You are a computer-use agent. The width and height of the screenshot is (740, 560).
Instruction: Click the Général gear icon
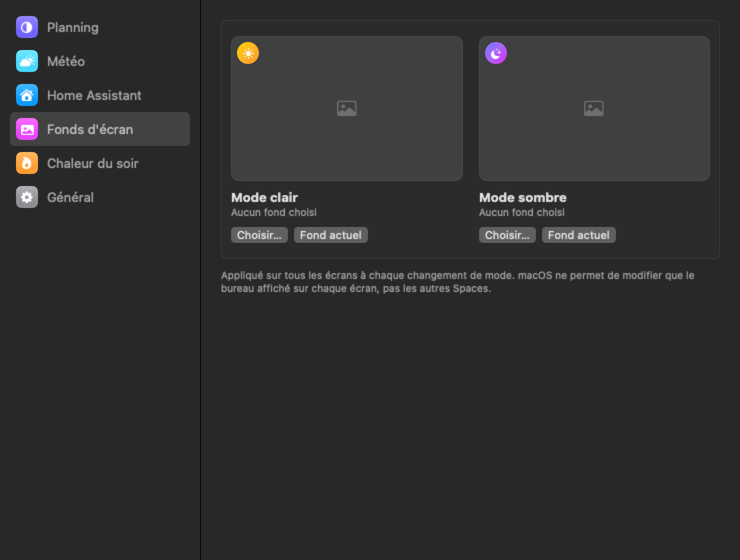[27, 197]
